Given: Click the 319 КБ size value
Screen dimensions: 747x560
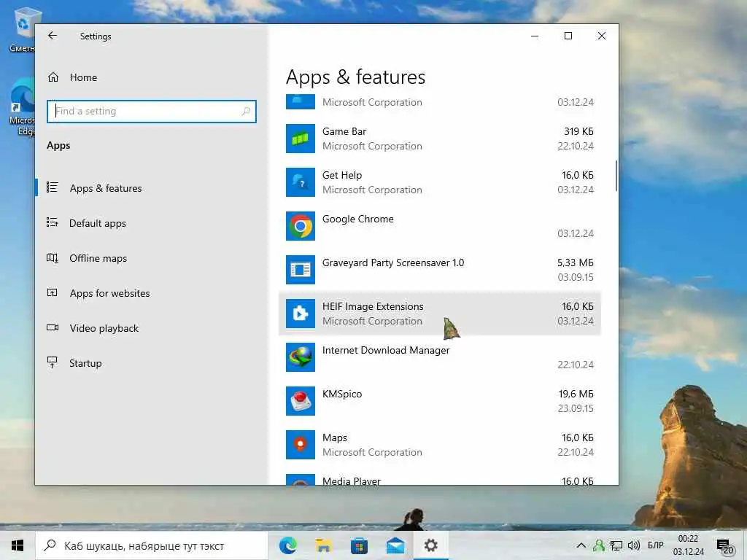Looking at the screenshot, I should pos(578,131).
